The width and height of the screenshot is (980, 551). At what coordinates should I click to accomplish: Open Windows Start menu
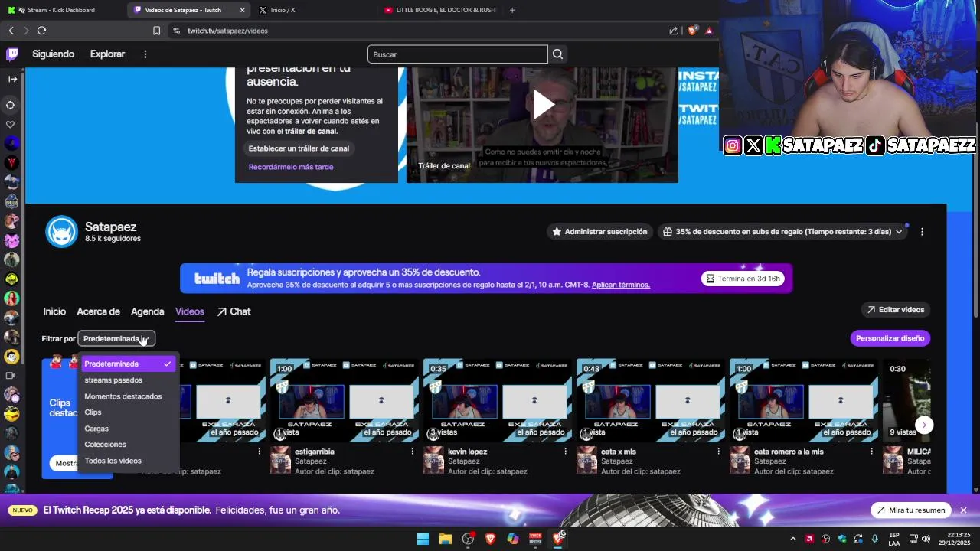pos(423,539)
